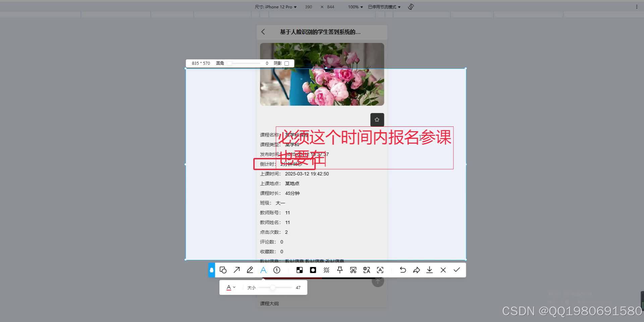Image resolution: width=644 pixels, height=322 pixels.
Task: Confirm annotations with the checkmark
Action: (x=457, y=270)
